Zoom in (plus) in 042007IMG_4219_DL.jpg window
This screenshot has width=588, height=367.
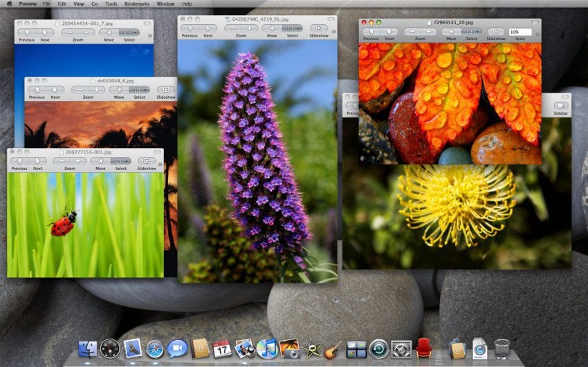[x=249, y=28]
